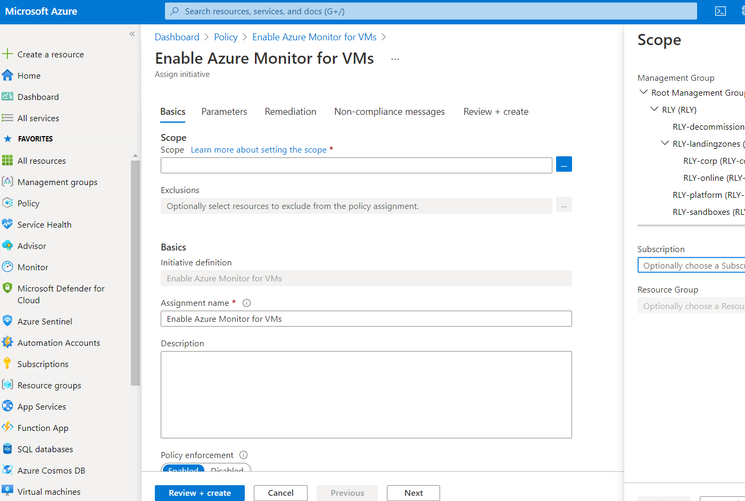Open the Dashboard icon in sidebar

tap(7, 96)
